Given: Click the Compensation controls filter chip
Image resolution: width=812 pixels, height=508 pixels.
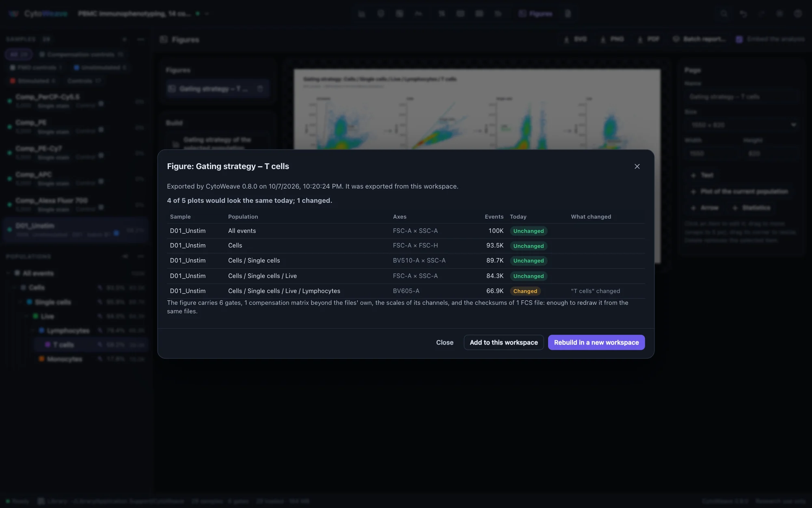Looking at the screenshot, I should point(81,54).
